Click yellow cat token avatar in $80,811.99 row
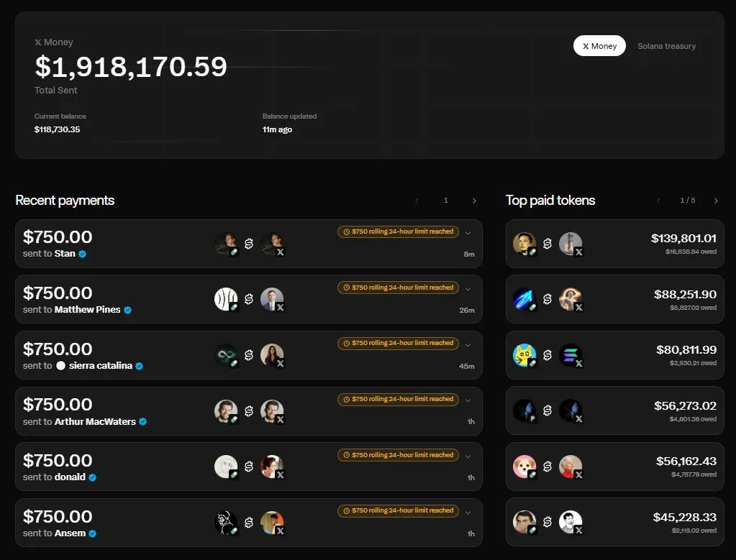The height and width of the screenshot is (560, 736). (x=524, y=355)
